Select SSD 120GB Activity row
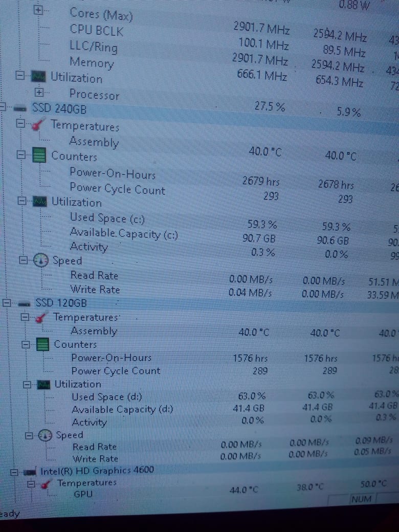This screenshot has width=399, height=532. pos(89,422)
